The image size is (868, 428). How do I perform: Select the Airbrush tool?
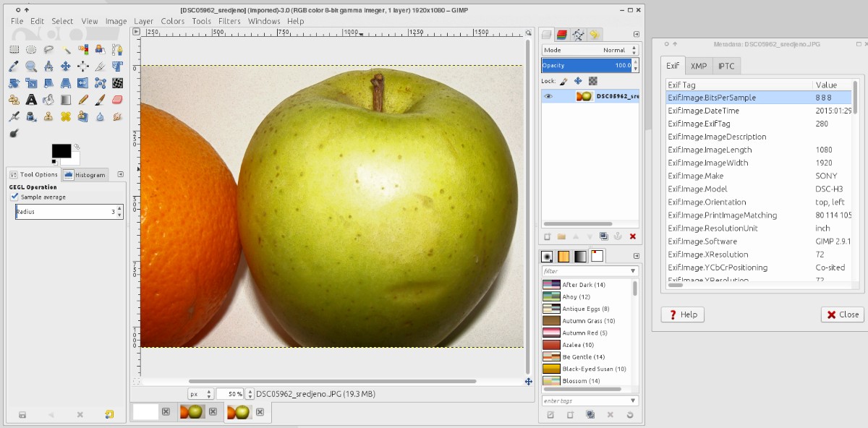(14, 116)
